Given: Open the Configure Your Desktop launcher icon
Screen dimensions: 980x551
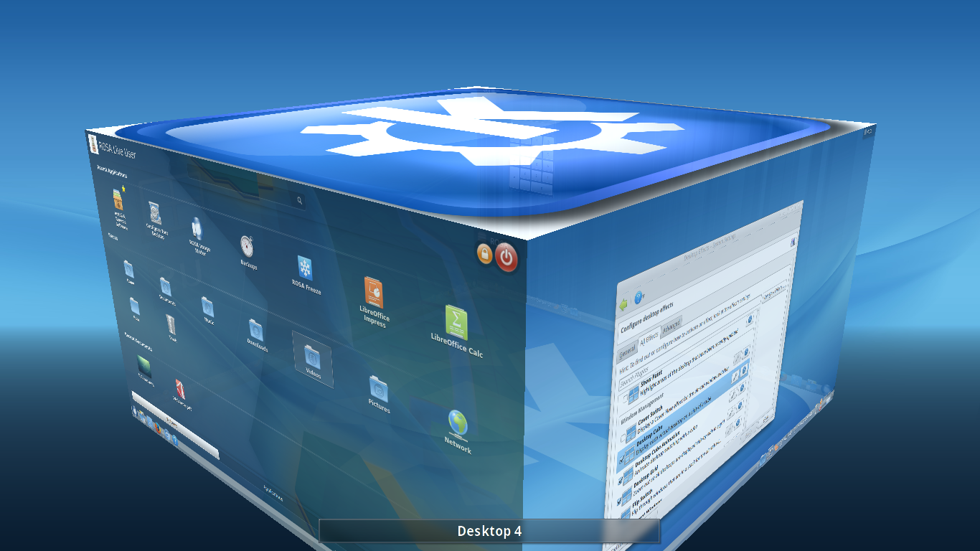Looking at the screenshot, I should point(156,214).
